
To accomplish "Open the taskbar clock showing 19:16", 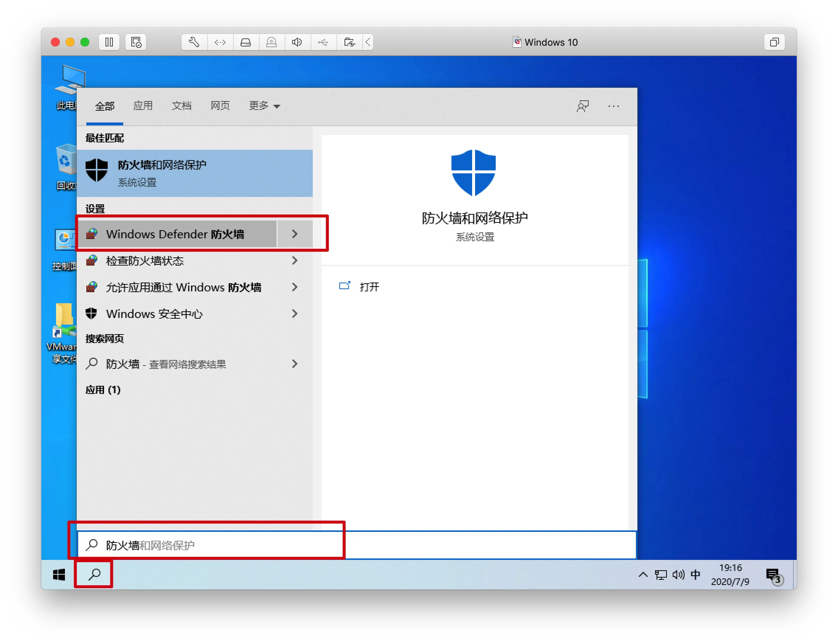I will tap(730, 575).
